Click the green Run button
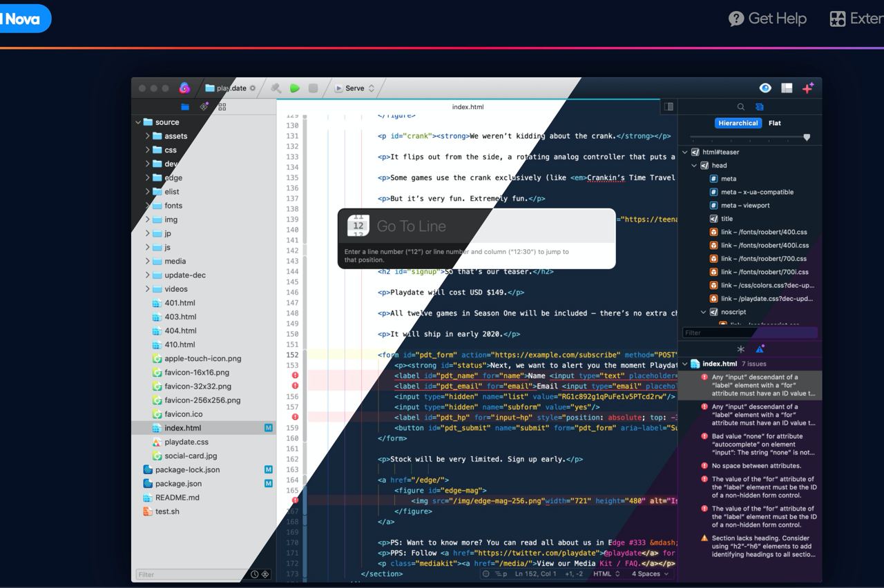Image resolution: width=884 pixels, height=588 pixels. pos(295,88)
